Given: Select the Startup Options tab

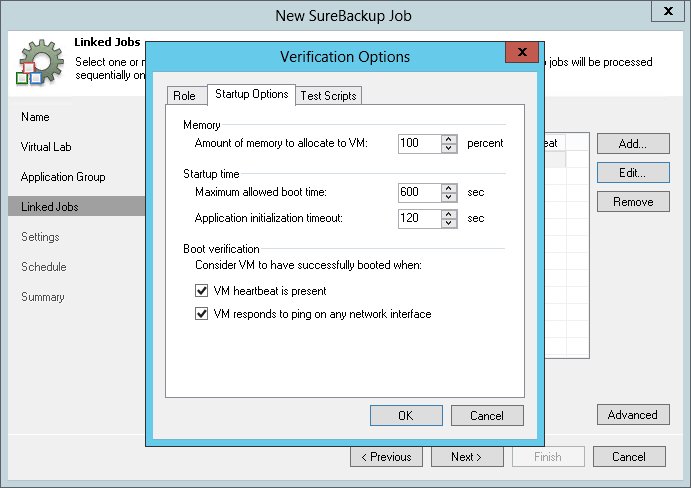Looking at the screenshot, I should [251, 94].
